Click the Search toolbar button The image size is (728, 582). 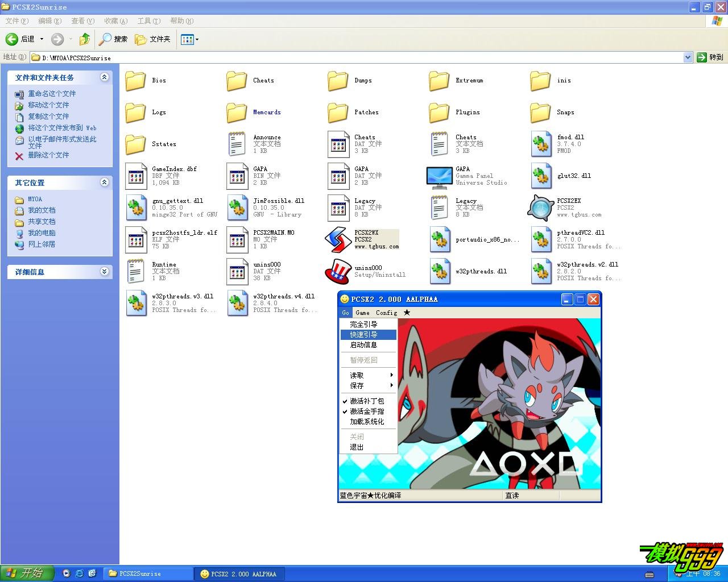click(113, 39)
